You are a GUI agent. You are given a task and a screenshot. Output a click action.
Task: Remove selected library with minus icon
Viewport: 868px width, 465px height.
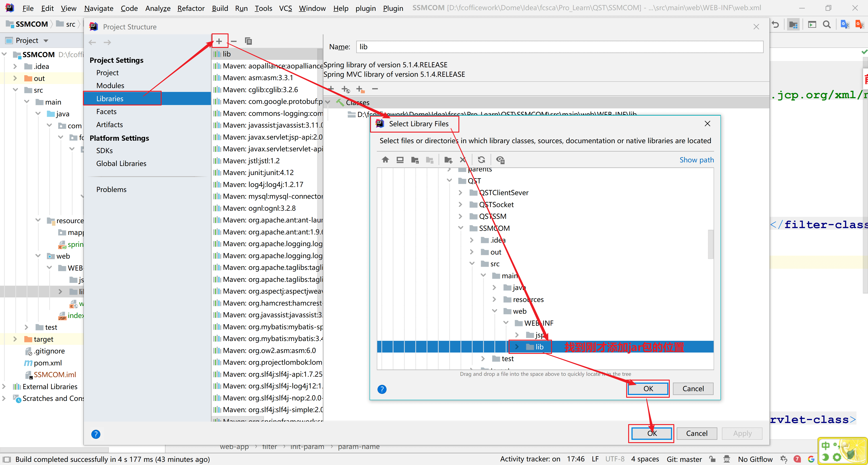point(234,41)
